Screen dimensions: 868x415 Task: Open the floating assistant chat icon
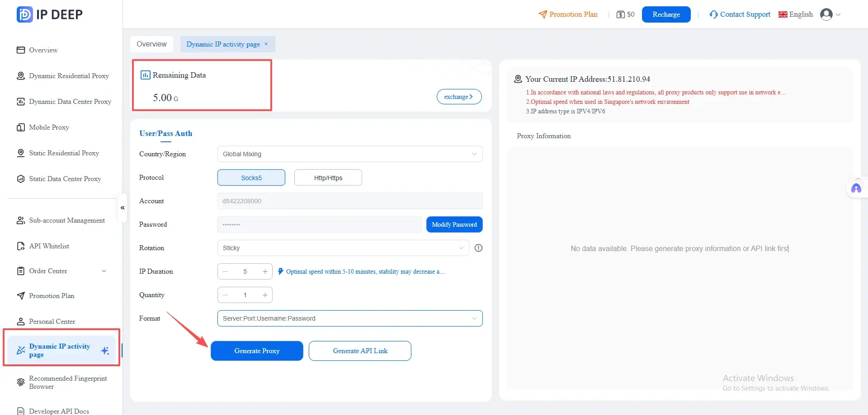[x=856, y=188]
